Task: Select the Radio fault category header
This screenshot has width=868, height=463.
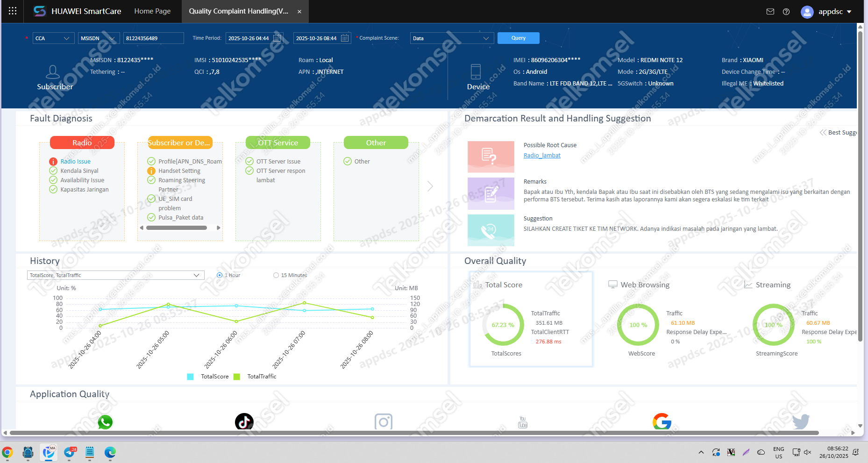Action: point(82,142)
